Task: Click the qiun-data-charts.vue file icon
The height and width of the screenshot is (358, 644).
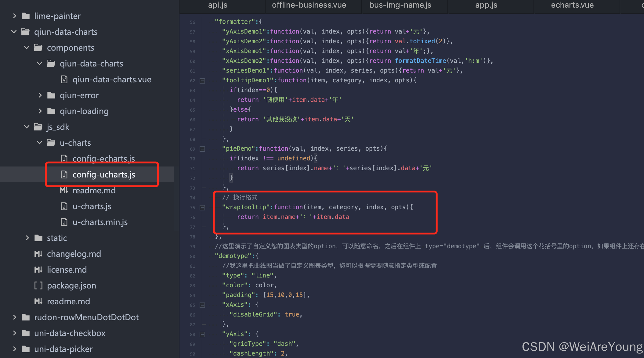Action: click(x=64, y=80)
